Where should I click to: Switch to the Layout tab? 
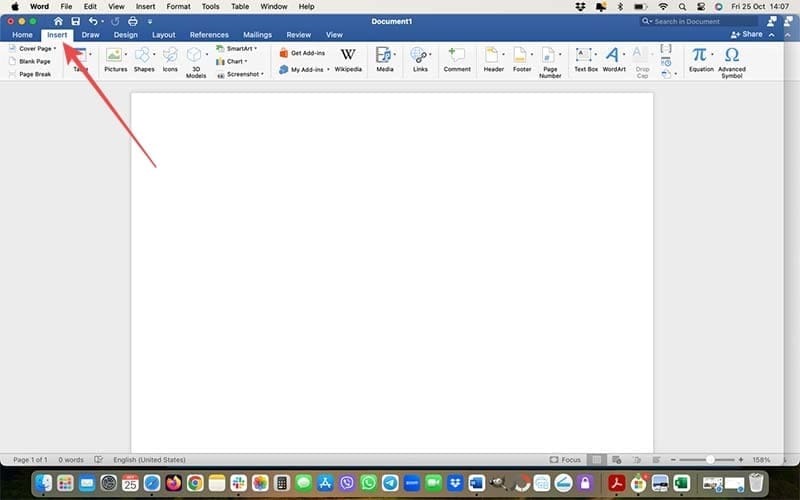(164, 35)
